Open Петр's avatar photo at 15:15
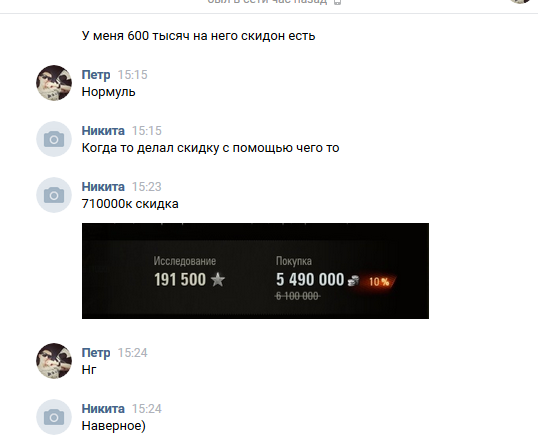538x446 pixels. coord(54,83)
